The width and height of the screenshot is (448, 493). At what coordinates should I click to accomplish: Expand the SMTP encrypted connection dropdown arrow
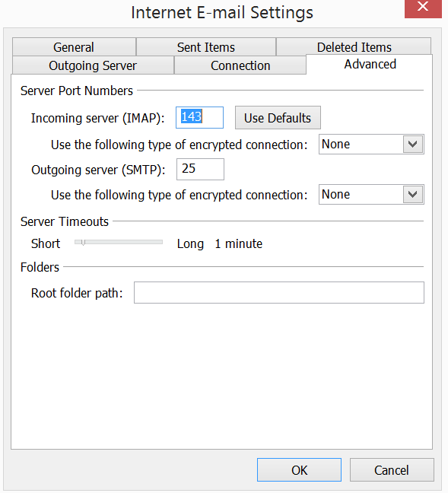click(x=413, y=195)
